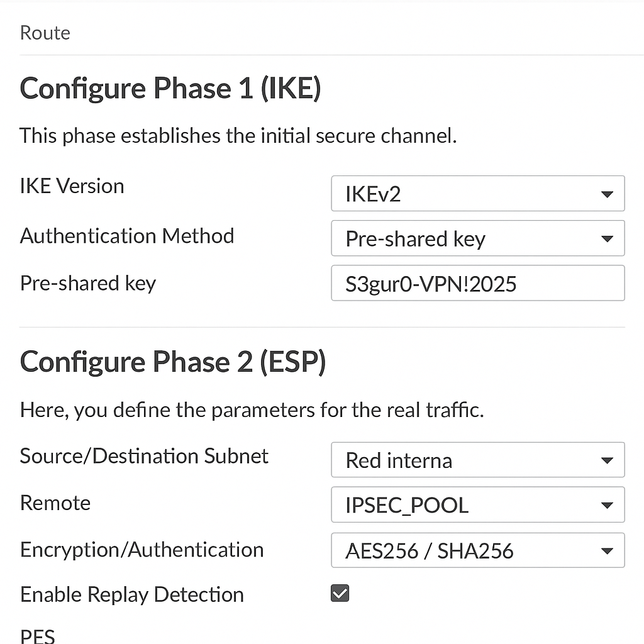Open the Authentication Method dropdown
The width and height of the screenshot is (644, 644).
477,239
